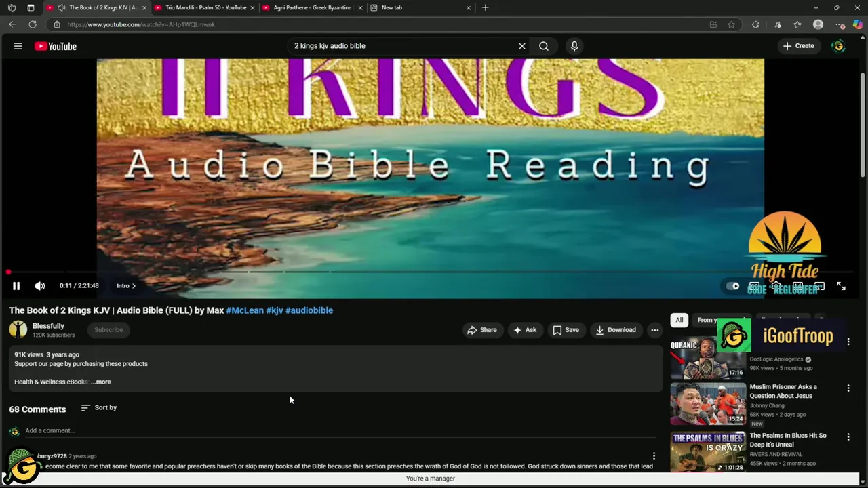Reload the page
This screenshot has height=488, width=868.
coord(32,24)
